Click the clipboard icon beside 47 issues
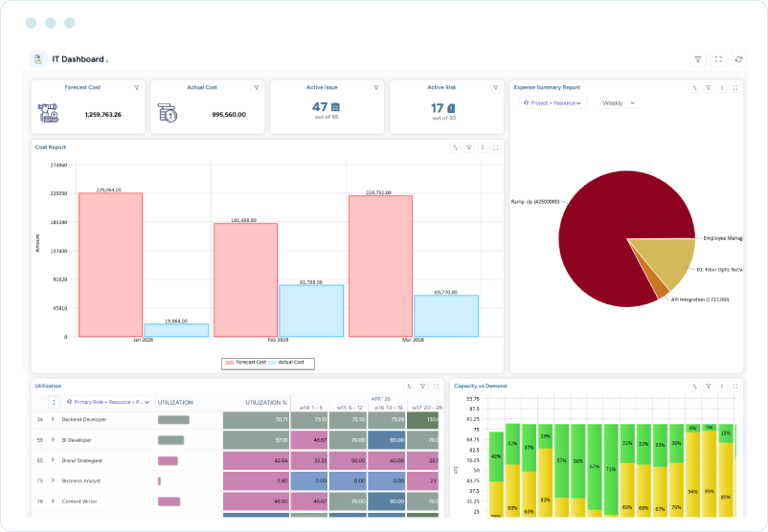 click(335, 107)
